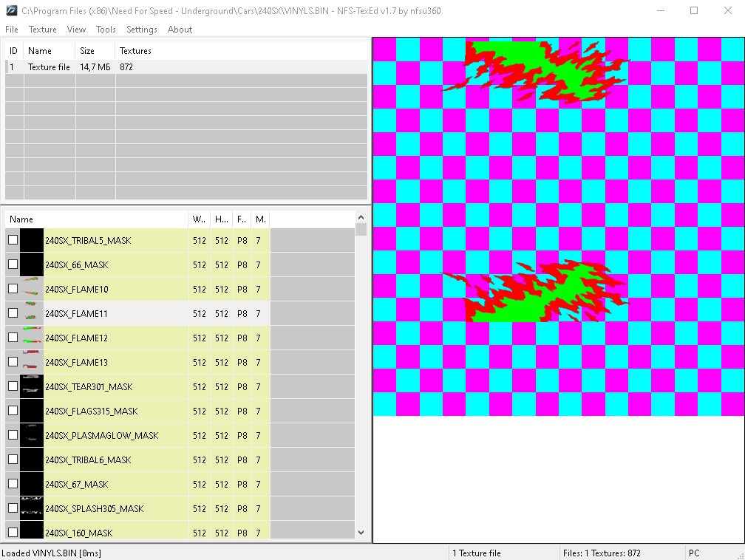Click the 240SX_PLASMAGLOW_MASK thumbnail
Screen dimensions: 745x560
[32, 435]
